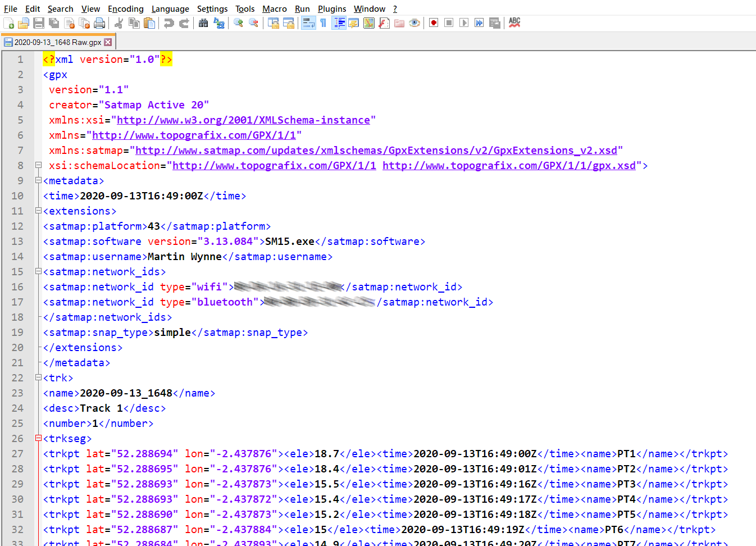Toggle file monitoring eye icon
Image resolution: width=756 pixels, height=546 pixels.
[415, 23]
